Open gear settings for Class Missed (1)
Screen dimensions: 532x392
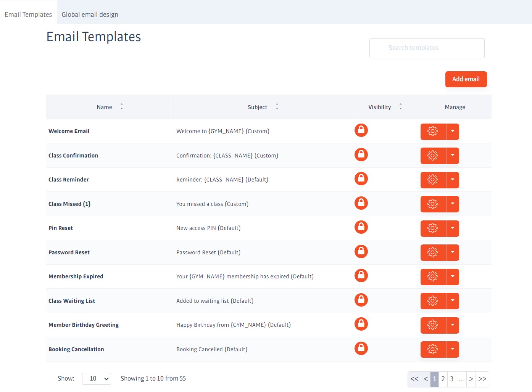(x=433, y=204)
